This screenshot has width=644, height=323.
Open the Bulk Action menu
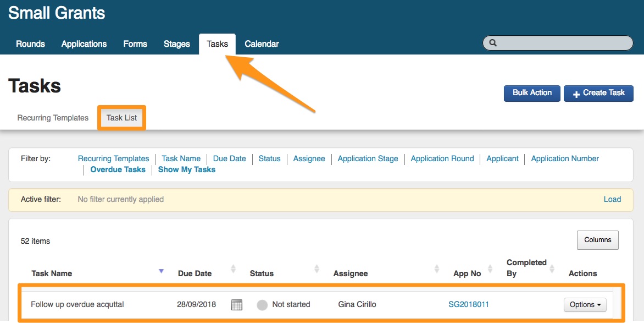click(x=532, y=93)
